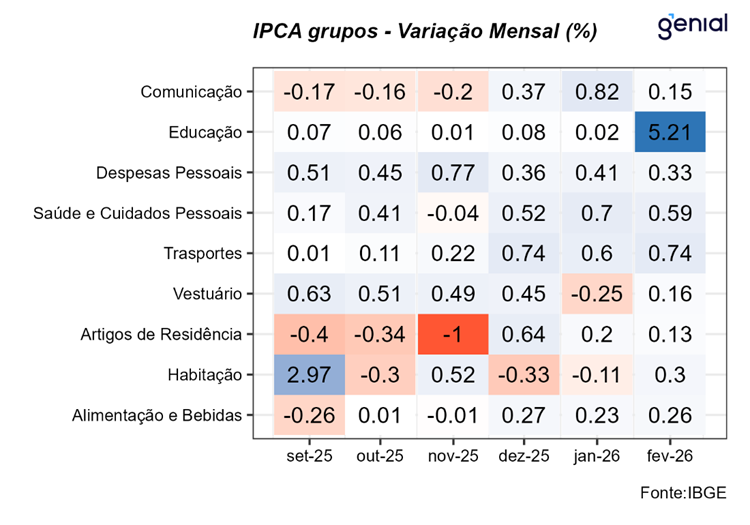750x525 pixels.
Task: Select the -0.4 Artigos de Residência cell
Action: 309,334
